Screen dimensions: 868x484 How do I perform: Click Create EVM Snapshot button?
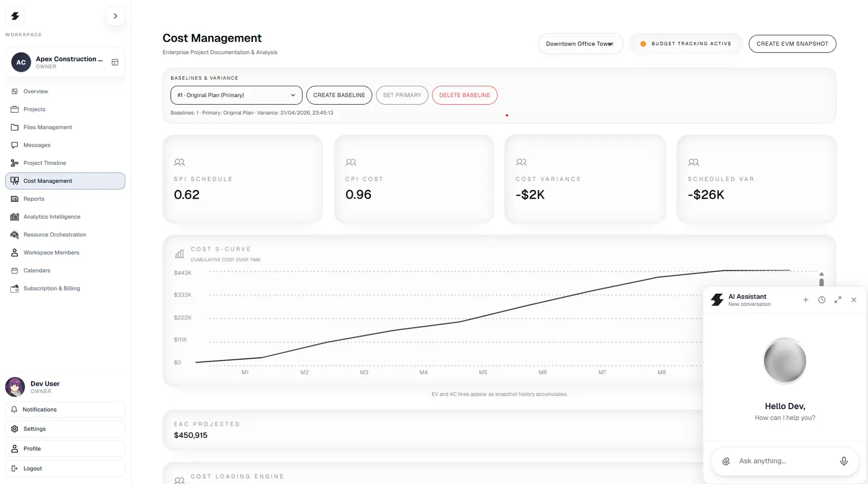pyautogui.click(x=792, y=43)
